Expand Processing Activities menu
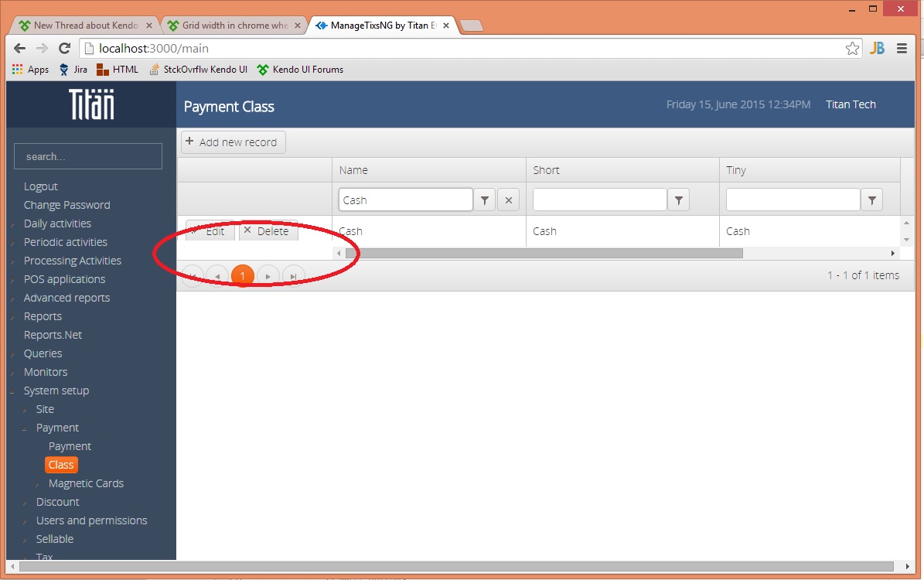 coord(73,261)
